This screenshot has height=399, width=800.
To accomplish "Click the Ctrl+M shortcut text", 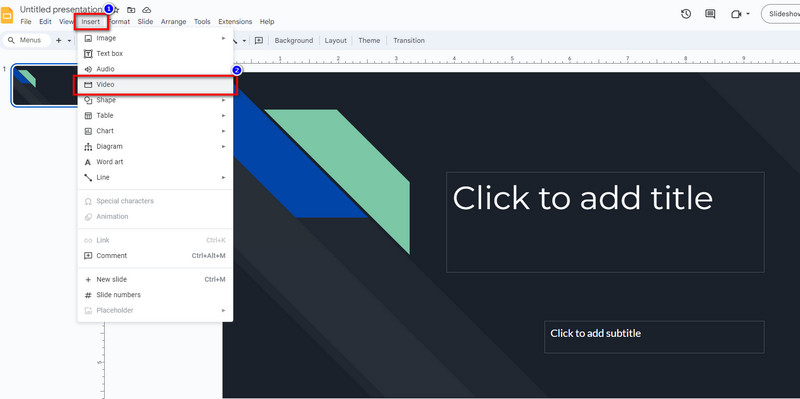I will (x=215, y=280).
